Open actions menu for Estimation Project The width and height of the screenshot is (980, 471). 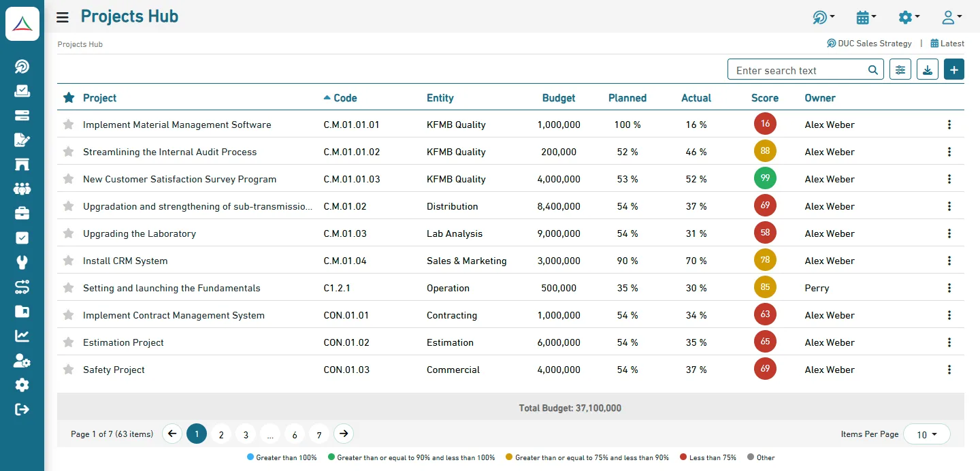pyautogui.click(x=949, y=342)
